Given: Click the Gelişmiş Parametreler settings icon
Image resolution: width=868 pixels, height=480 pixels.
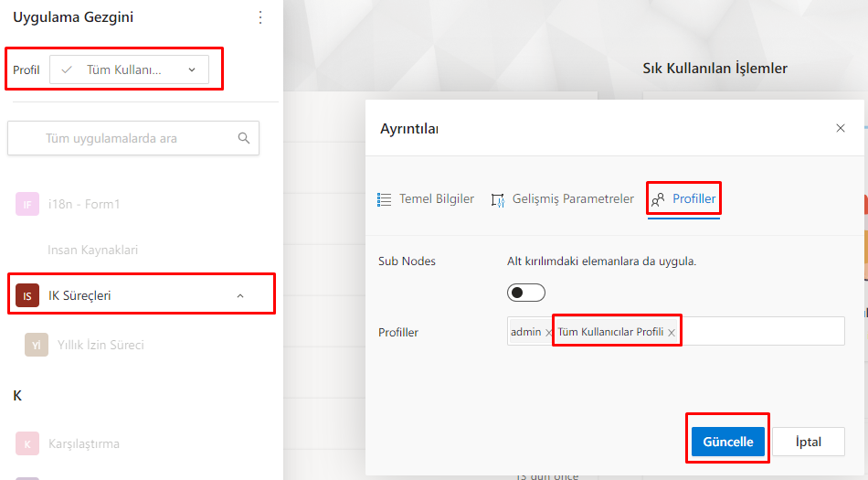Looking at the screenshot, I should [498, 200].
